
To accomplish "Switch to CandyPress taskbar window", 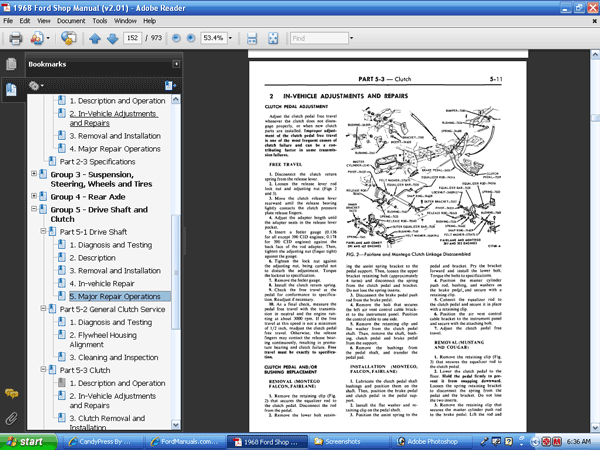I will (103, 442).
